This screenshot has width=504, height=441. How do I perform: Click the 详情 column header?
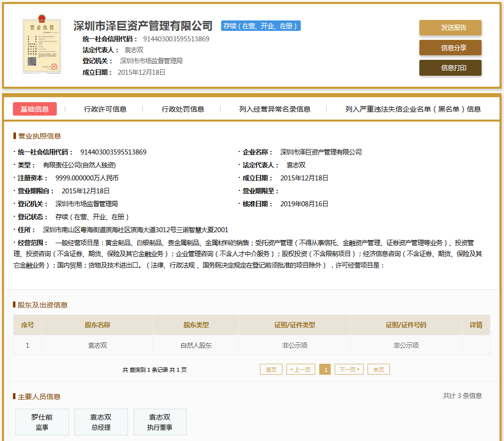click(x=476, y=325)
